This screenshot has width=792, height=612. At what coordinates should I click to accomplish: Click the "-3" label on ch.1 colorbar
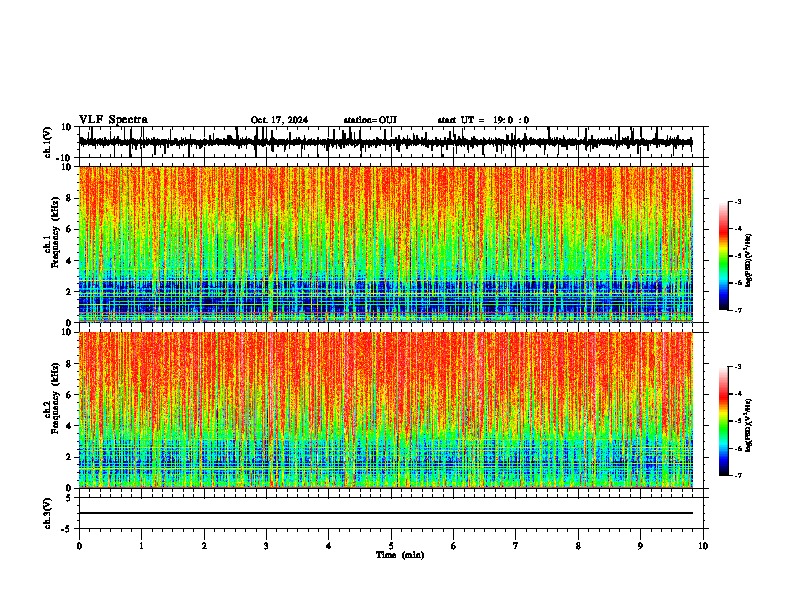(x=737, y=201)
